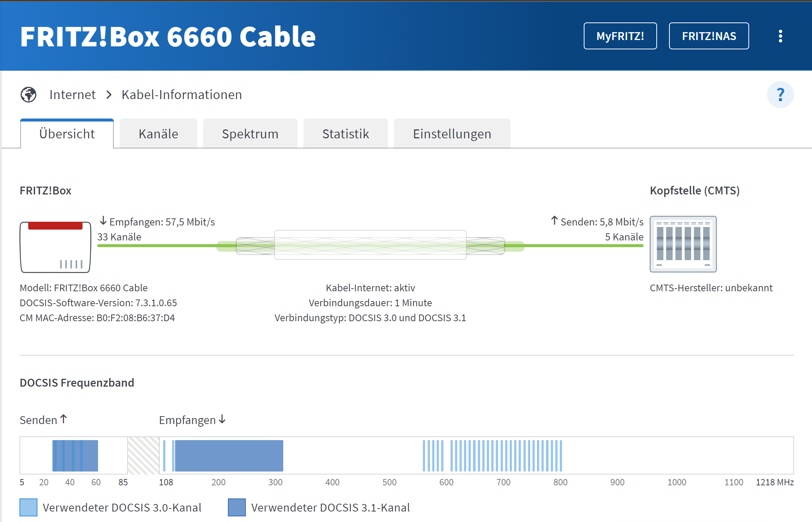The image size is (812, 522).
Task: Click the CMTS headend server image
Action: (683, 244)
